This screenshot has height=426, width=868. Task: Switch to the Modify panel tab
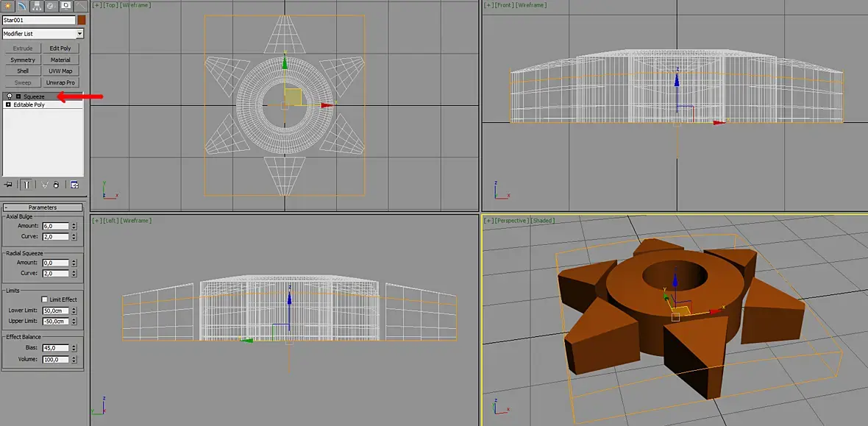tap(23, 6)
